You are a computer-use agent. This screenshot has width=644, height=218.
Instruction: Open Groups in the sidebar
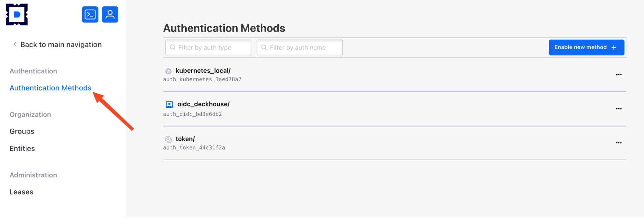point(22,132)
